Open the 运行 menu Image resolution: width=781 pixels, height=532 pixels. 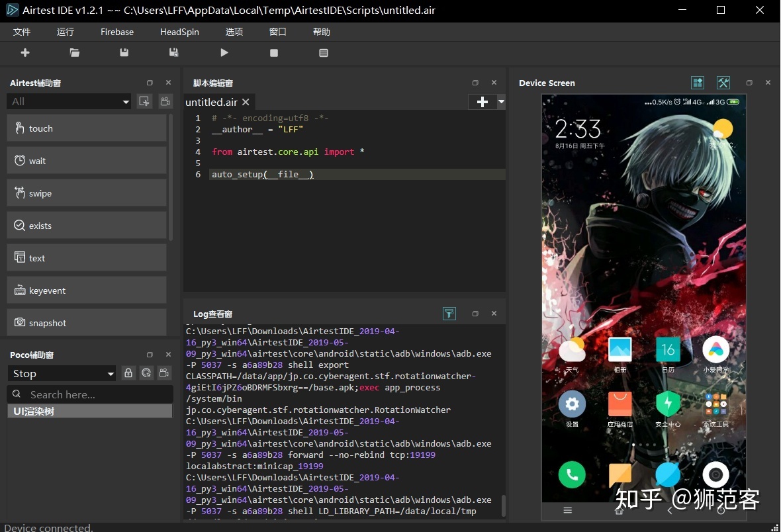(x=66, y=32)
